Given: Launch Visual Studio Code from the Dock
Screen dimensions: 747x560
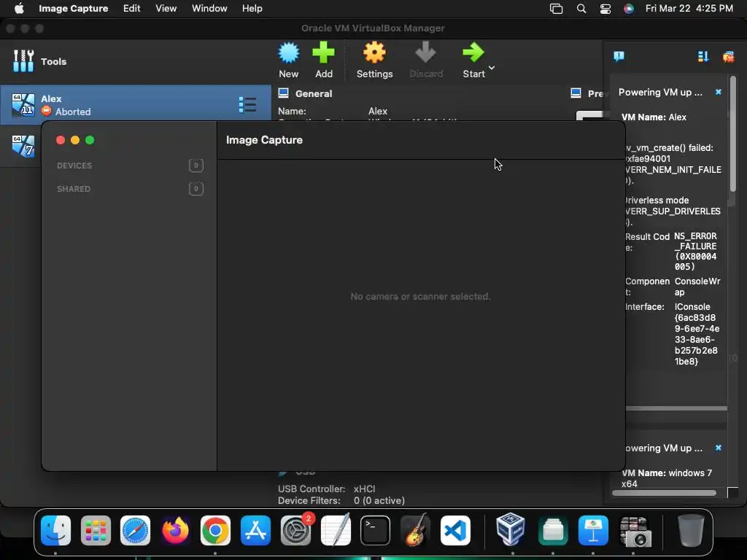Looking at the screenshot, I should [x=455, y=530].
